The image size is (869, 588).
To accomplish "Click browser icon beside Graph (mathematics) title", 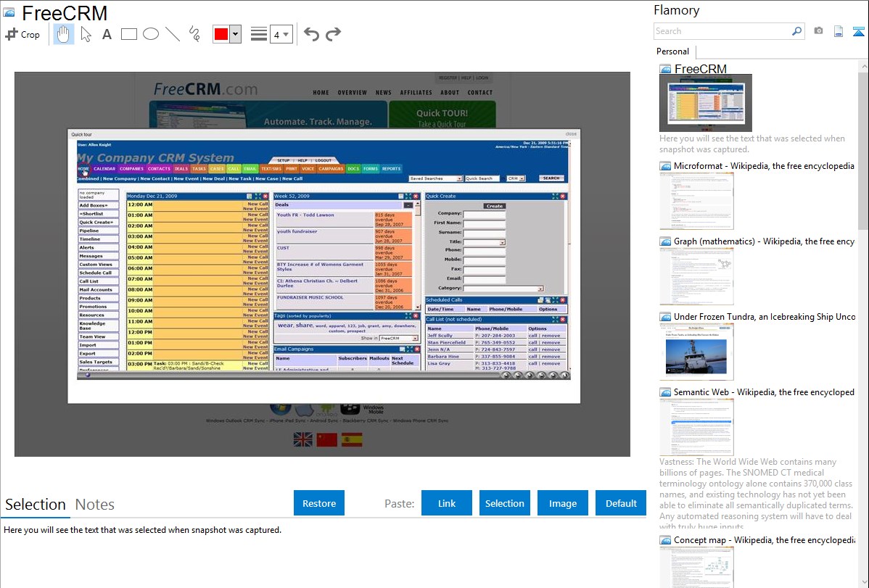I will (665, 241).
